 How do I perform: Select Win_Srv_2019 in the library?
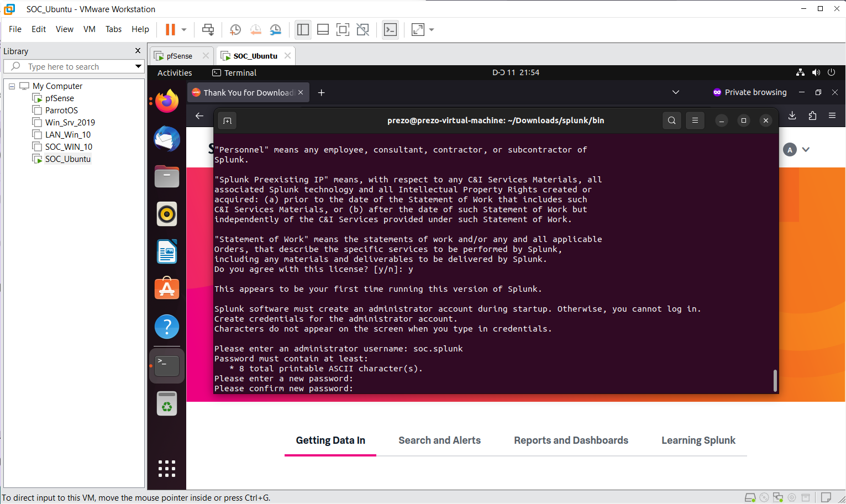pos(70,123)
